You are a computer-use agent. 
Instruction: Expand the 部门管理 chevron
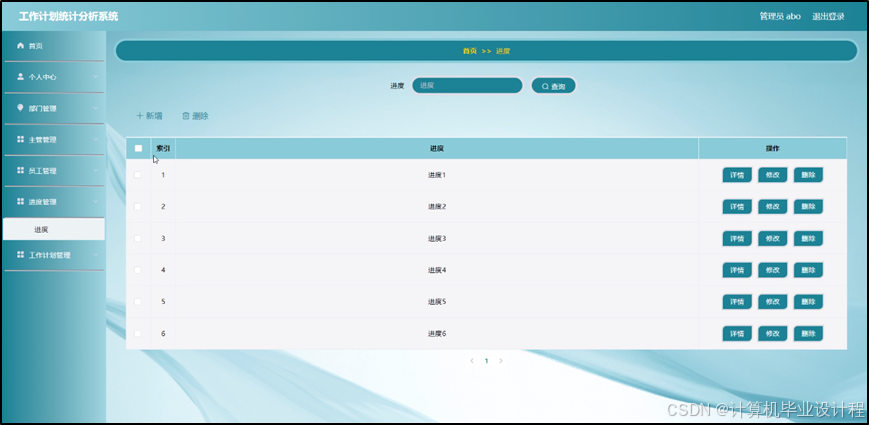(95, 108)
